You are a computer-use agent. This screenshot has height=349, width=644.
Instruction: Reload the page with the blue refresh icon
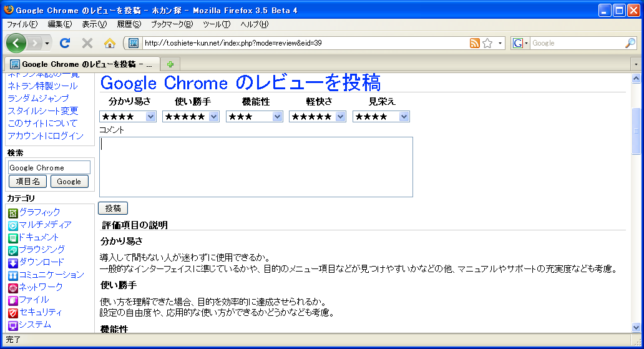tap(65, 42)
